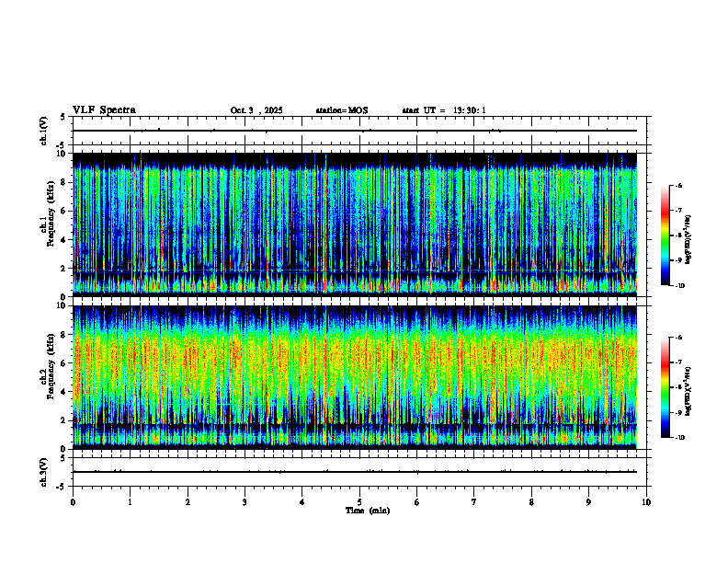Viewport: 728px width, 563px height.
Task: Click the ch.2 frequency tick label "6"
Action: pyautogui.click(x=64, y=363)
